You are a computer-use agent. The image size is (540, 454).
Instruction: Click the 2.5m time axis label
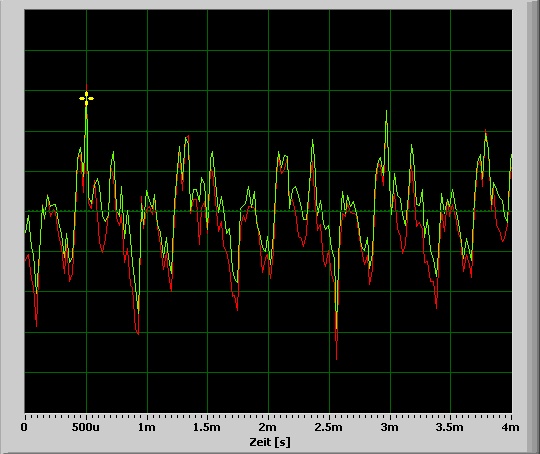[329, 427]
